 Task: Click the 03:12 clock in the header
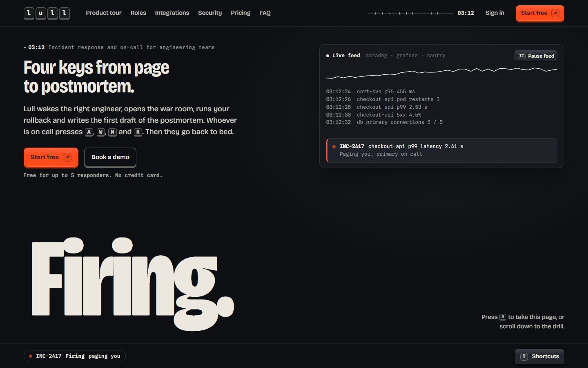tap(465, 13)
